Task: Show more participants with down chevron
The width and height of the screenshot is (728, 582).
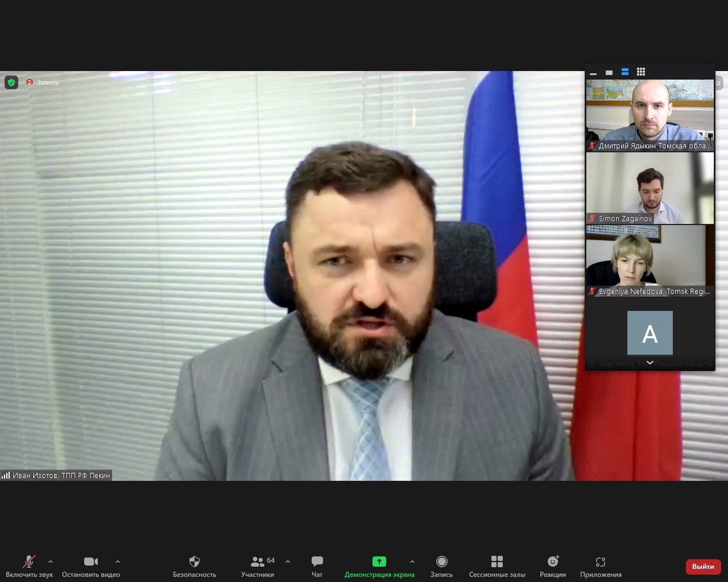Action: (650, 363)
